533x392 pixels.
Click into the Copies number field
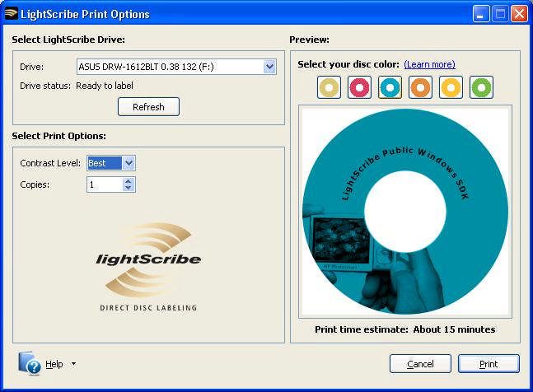(105, 184)
